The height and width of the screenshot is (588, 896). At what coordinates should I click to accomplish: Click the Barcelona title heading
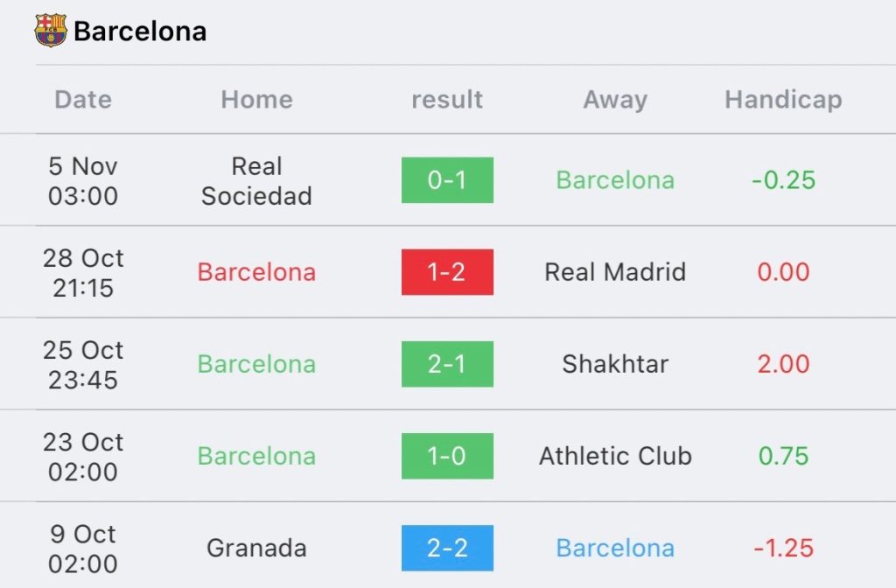click(140, 31)
